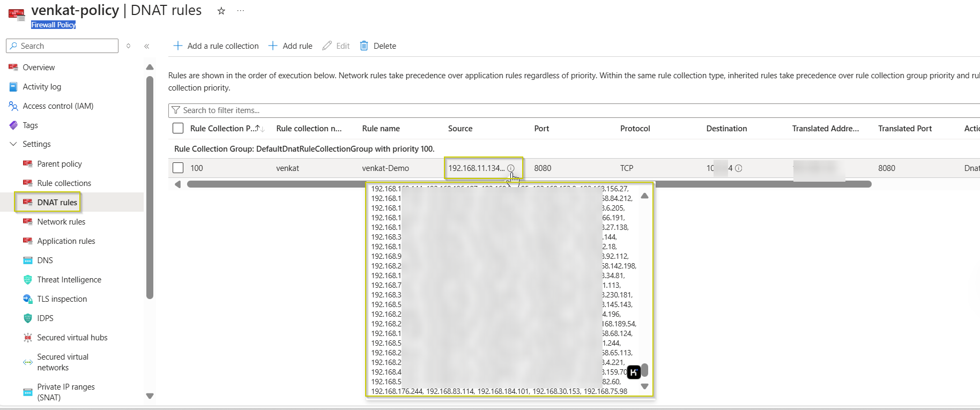Collapse the sidebar with double chevron icon

click(x=146, y=46)
